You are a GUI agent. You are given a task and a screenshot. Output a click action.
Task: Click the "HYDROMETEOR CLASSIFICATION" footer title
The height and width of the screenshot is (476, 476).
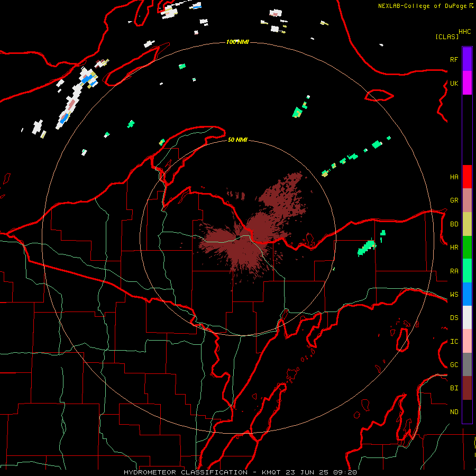point(186,472)
